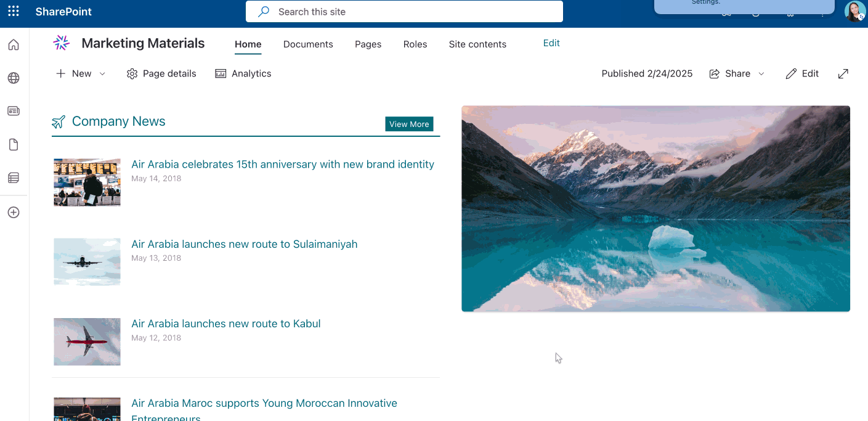Open My files page icon in rail

coord(14,145)
